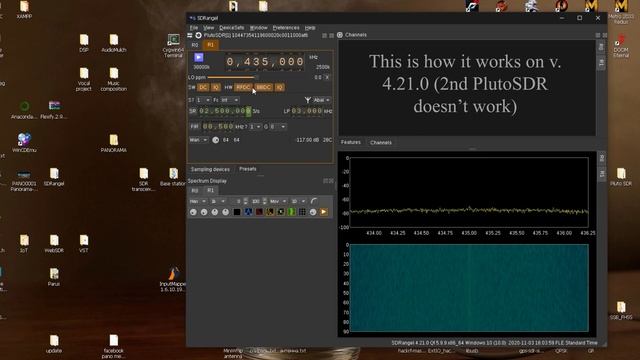Toggle the grid display icon in spectrum toolbar
The height and width of the screenshot is (360, 640).
302,212
